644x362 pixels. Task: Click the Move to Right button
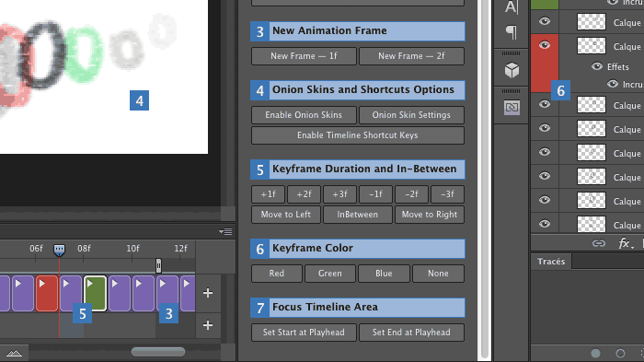(430, 215)
